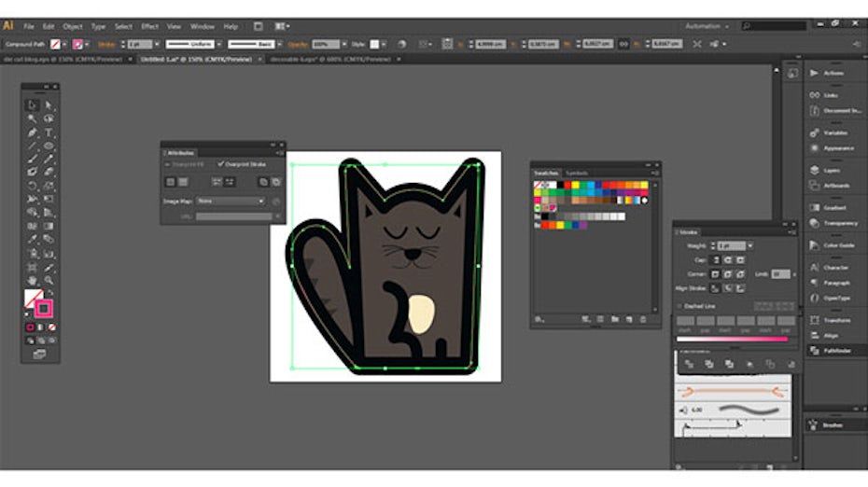Open the Effect menu
The width and height of the screenshot is (868, 487).
pos(149,26)
